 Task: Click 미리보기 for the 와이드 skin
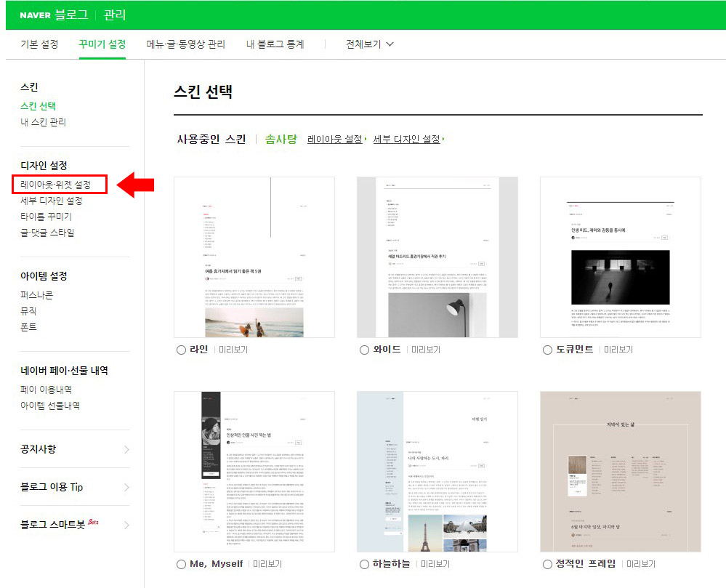426,350
